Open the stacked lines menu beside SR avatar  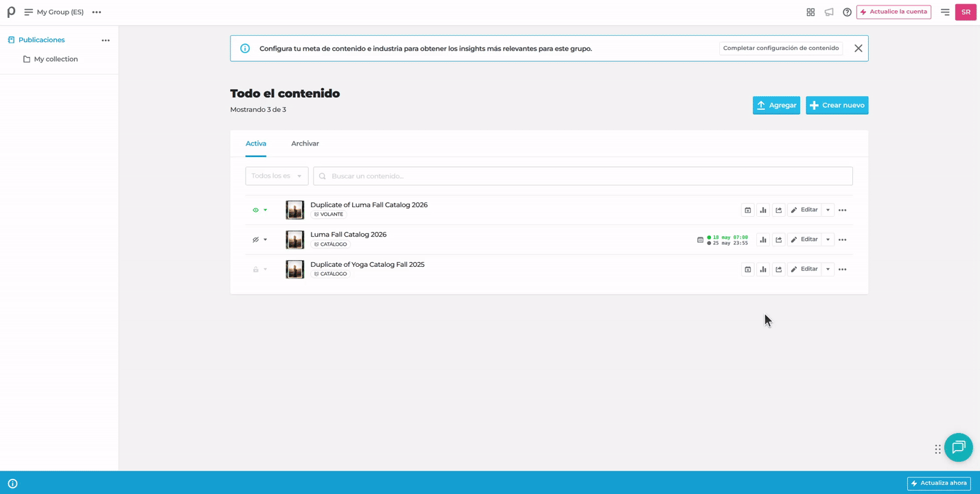(945, 12)
